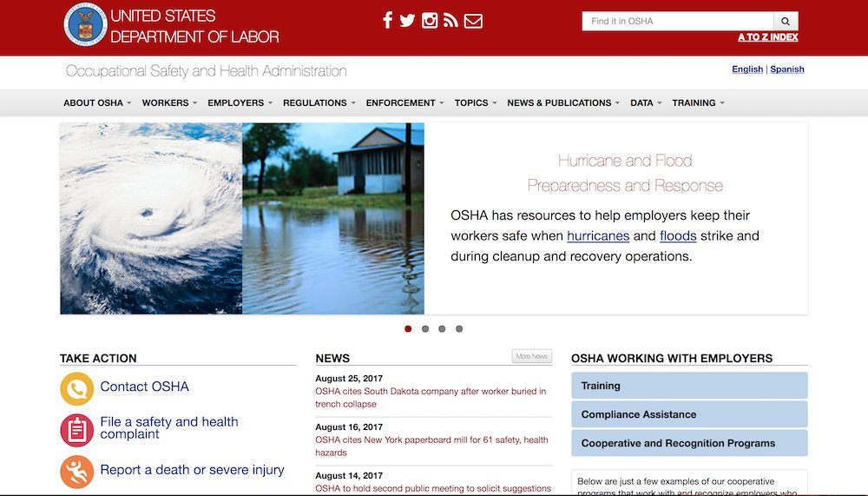Switch language to Spanish
The width and height of the screenshot is (868, 496).
[787, 69]
